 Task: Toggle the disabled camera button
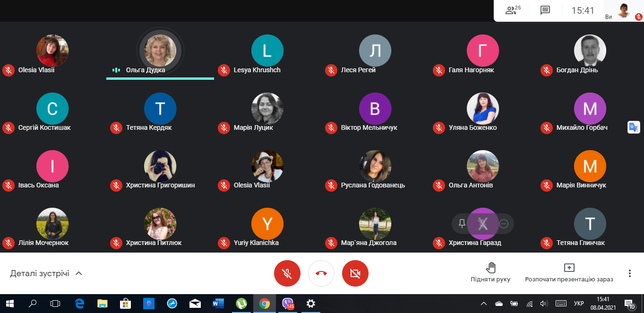tap(355, 273)
